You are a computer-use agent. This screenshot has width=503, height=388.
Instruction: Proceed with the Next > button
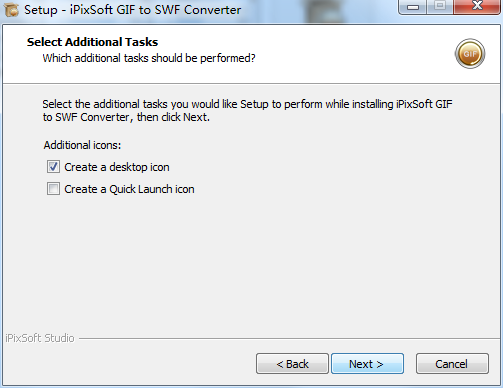(x=367, y=364)
